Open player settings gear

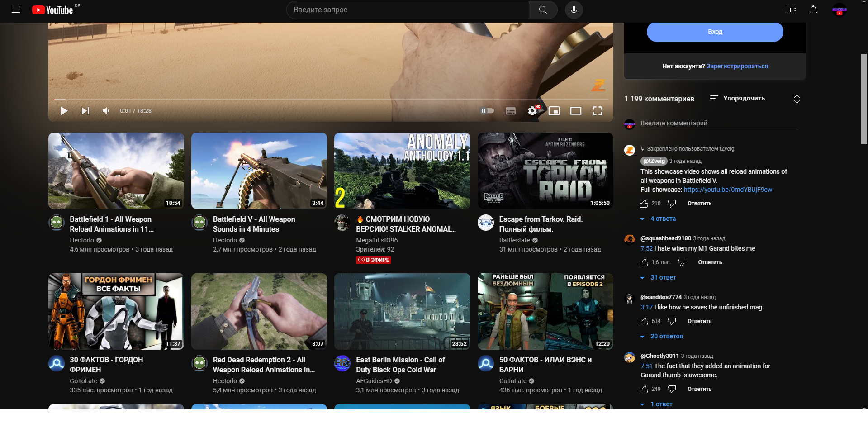(532, 111)
